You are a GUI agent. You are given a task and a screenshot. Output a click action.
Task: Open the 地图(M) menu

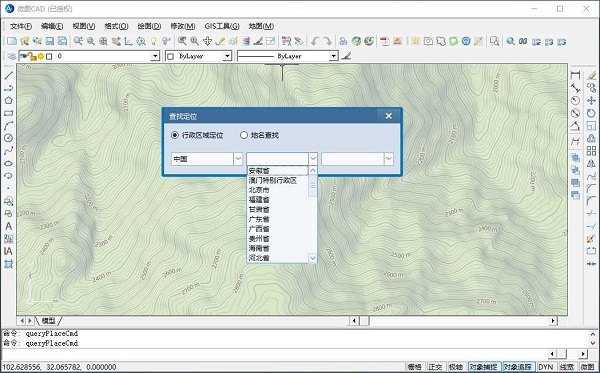pyautogui.click(x=261, y=26)
